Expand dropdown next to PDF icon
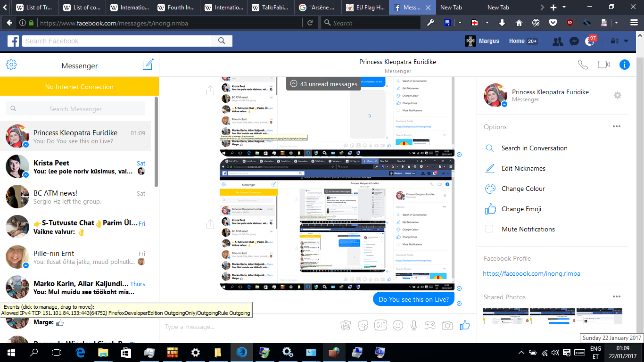This screenshot has height=362, width=644. click(616, 23)
